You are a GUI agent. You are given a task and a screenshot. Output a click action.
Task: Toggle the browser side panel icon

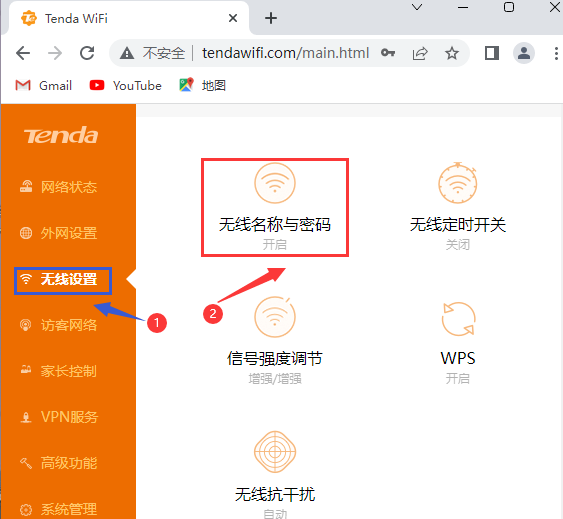coord(492,53)
